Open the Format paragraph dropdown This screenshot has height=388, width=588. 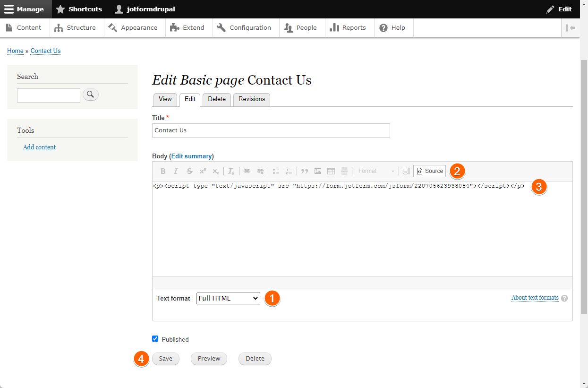coord(376,171)
